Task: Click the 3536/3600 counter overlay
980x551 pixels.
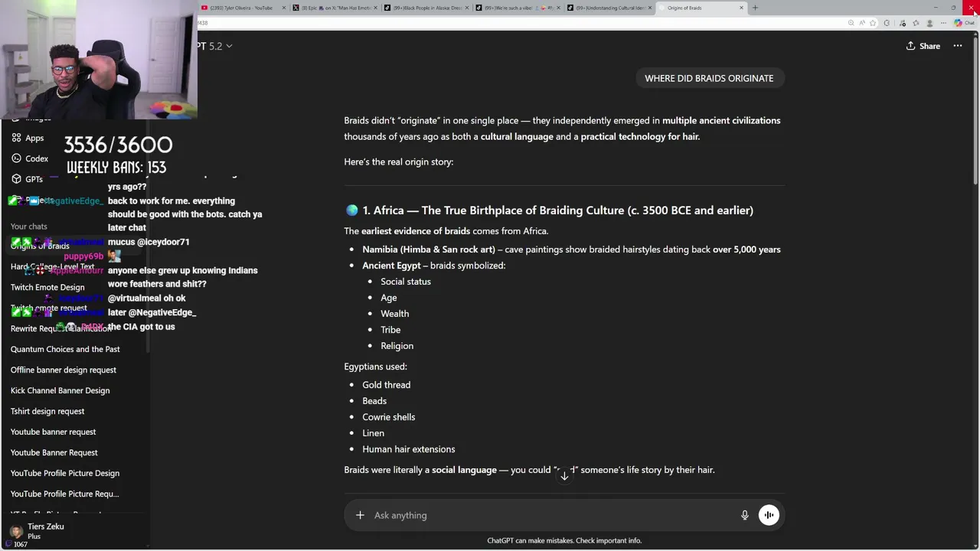Action: point(118,145)
